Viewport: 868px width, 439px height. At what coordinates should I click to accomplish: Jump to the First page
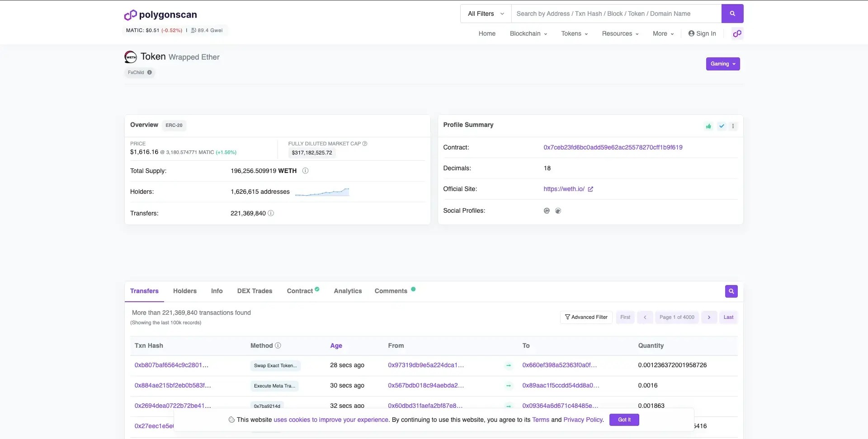click(x=625, y=318)
